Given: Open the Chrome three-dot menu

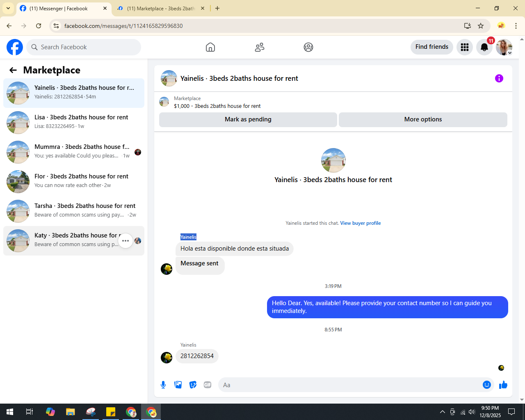Looking at the screenshot, I should (x=516, y=26).
